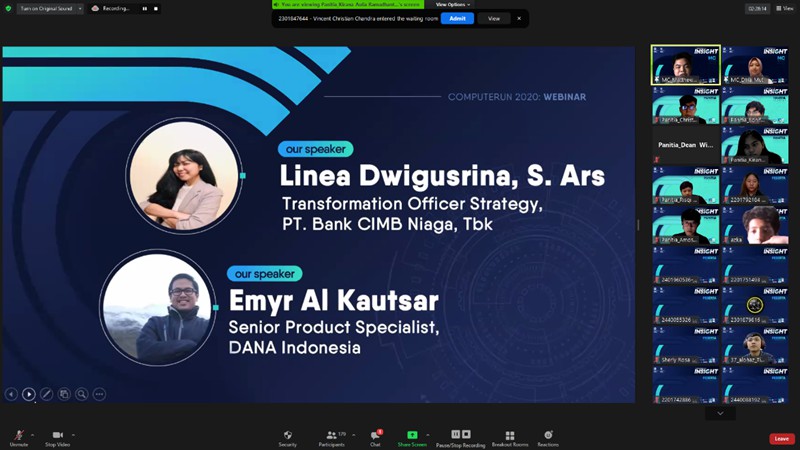The width and height of the screenshot is (800, 450).
Task: Show more participants with the gallery down arrow
Action: [720, 413]
